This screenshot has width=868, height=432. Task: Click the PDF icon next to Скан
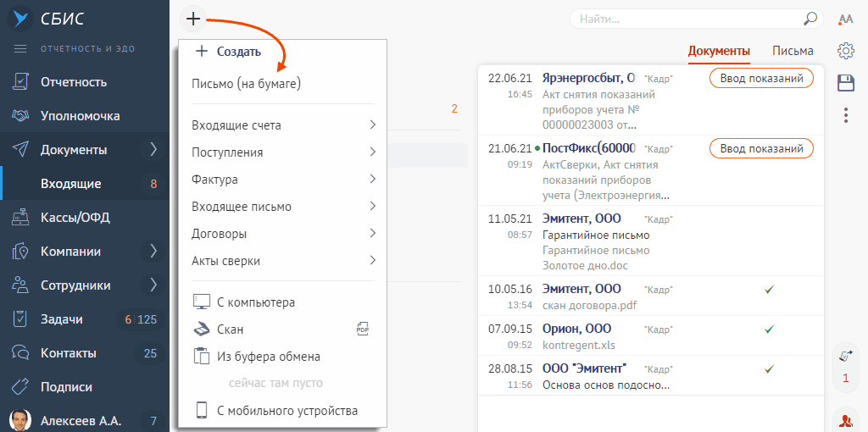[363, 330]
